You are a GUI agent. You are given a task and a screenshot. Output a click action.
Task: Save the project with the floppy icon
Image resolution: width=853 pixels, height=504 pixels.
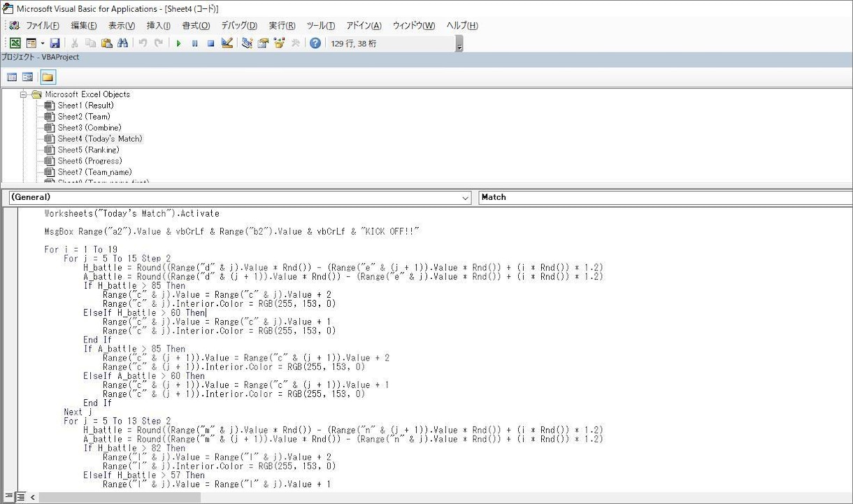[55, 43]
